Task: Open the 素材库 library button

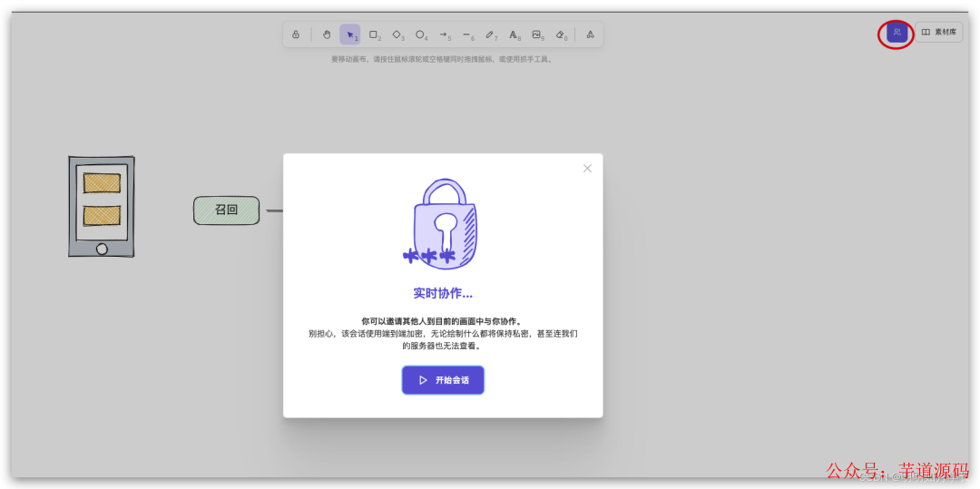Action: pyautogui.click(x=939, y=32)
